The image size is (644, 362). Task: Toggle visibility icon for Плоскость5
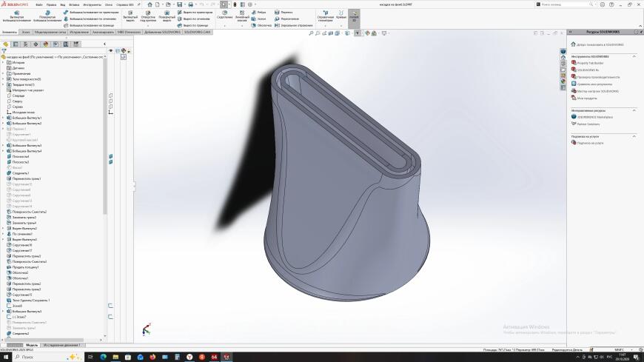point(110,162)
